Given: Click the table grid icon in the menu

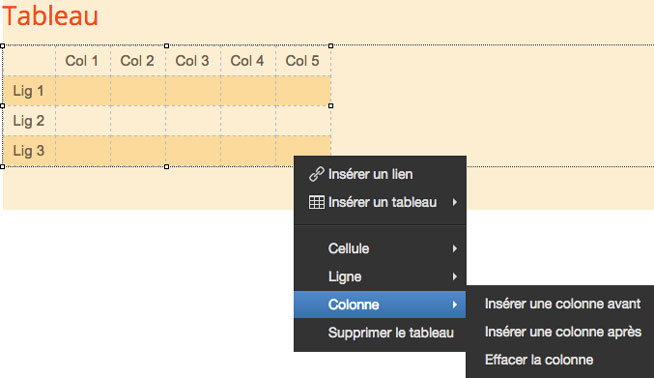Looking at the screenshot, I should [316, 202].
